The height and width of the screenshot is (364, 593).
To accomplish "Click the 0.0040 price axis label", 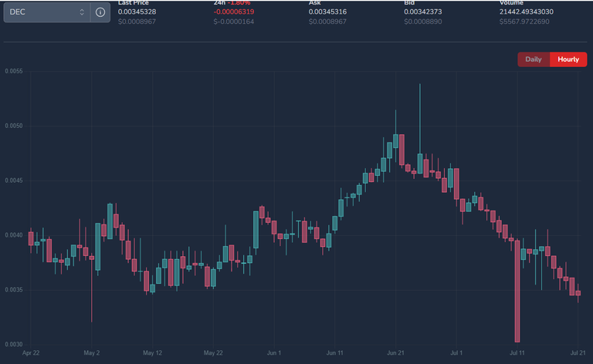I will pyautogui.click(x=14, y=235).
